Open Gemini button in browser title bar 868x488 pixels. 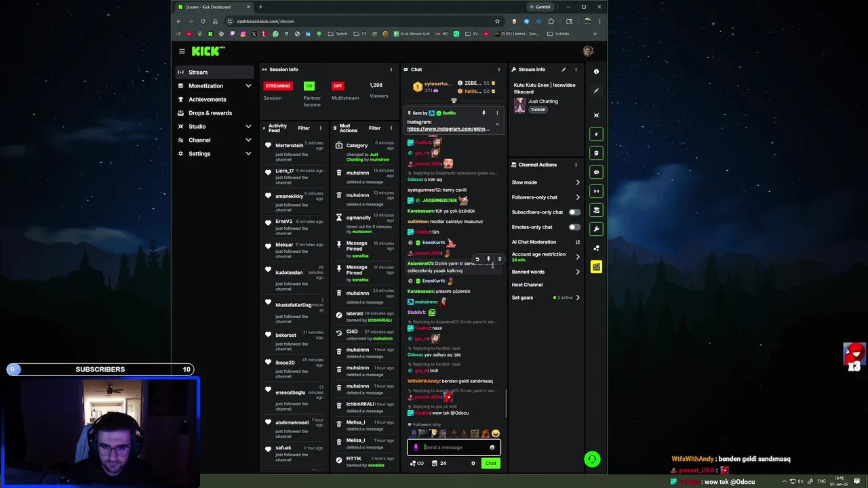[540, 7]
